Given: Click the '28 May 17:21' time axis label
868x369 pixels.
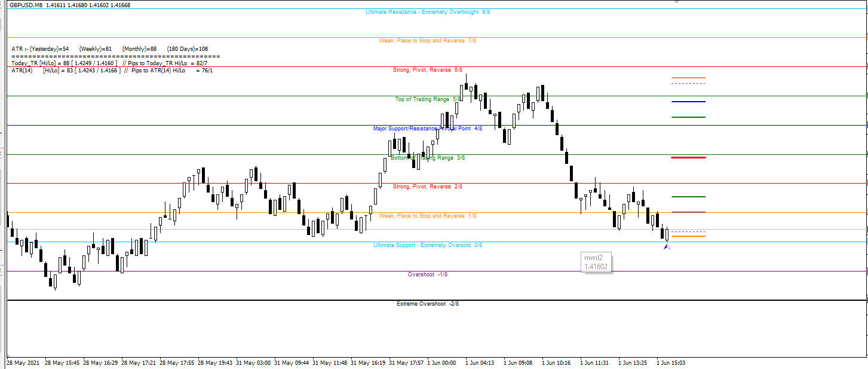Looking at the screenshot, I should coord(139,363).
